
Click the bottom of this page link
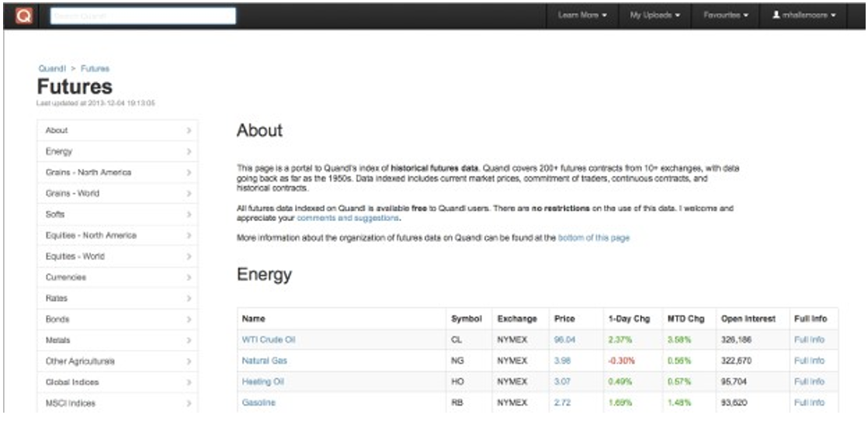pyautogui.click(x=594, y=238)
